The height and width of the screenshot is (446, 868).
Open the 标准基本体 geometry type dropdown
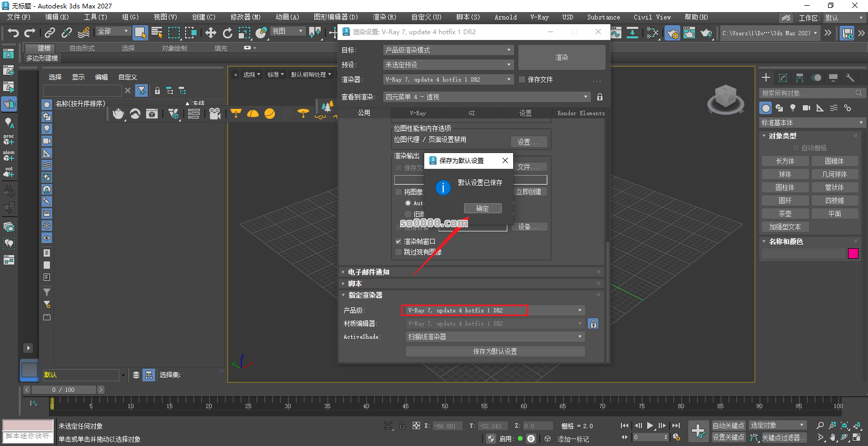tap(812, 123)
